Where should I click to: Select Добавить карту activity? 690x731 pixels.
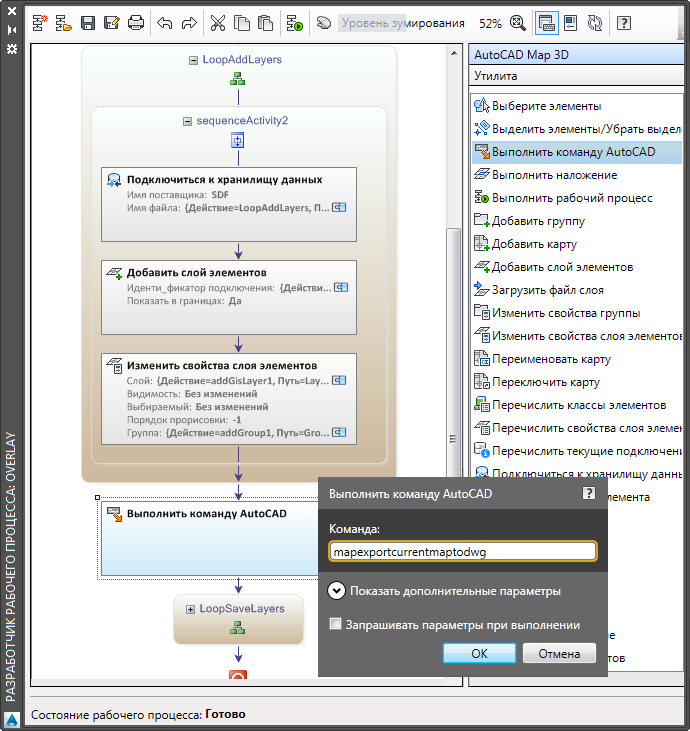[577, 244]
